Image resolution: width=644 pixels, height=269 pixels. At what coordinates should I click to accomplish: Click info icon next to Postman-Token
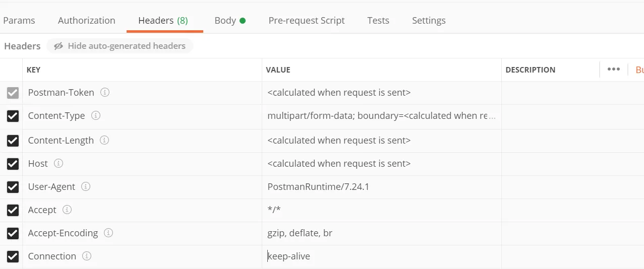[105, 92]
